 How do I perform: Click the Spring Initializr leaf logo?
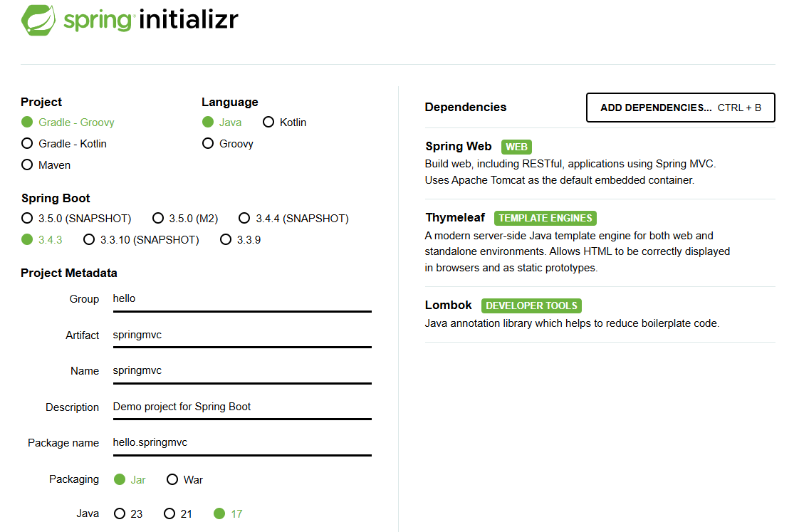point(38,21)
